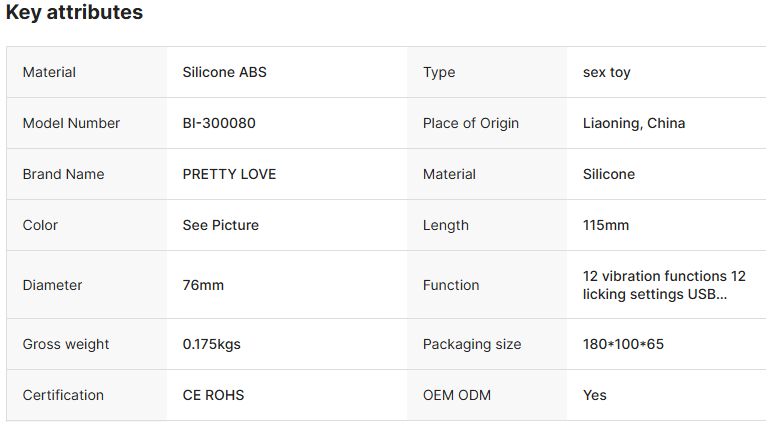Click the 0.175kgs gross weight value
The width and height of the screenshot is (766, 422).
pos(212,344)
